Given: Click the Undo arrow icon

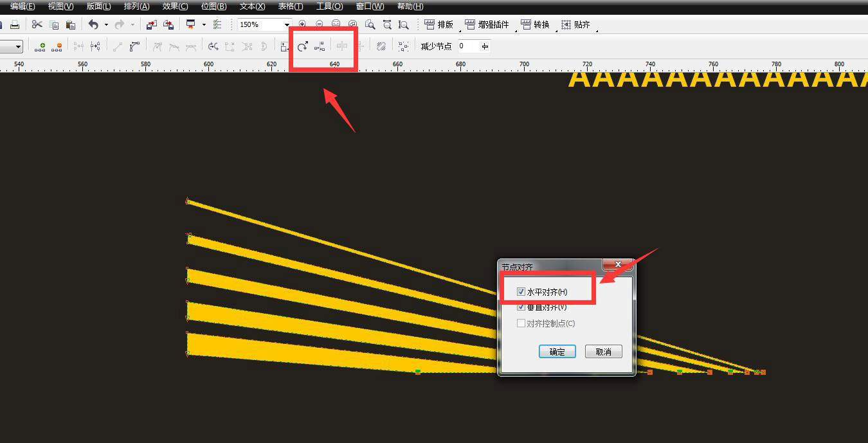Looking at the screenshot, I should click(x=93, y=24).
